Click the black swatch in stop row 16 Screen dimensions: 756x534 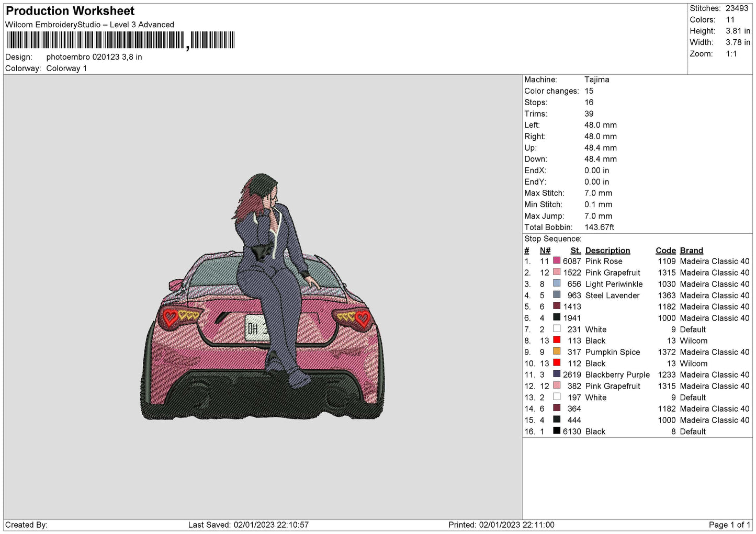pos(557,431)
